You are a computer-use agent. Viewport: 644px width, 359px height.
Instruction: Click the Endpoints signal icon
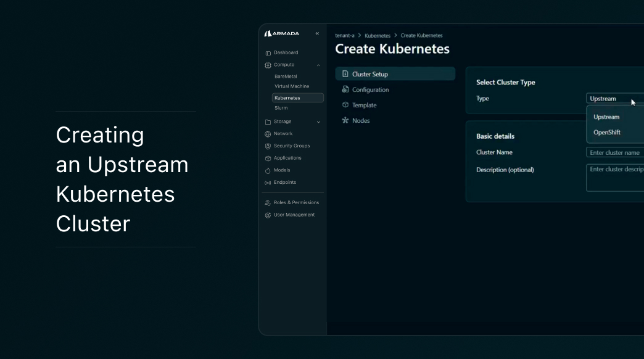268,183
